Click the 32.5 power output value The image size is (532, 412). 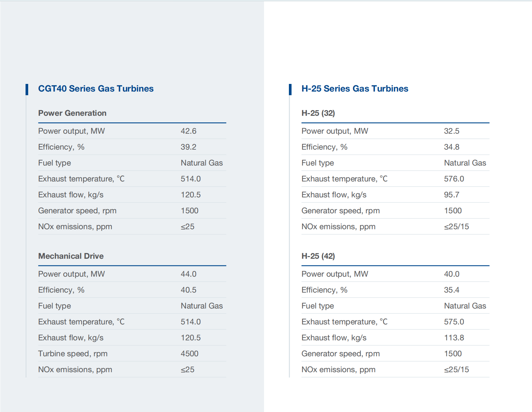[x=452, y=131]
